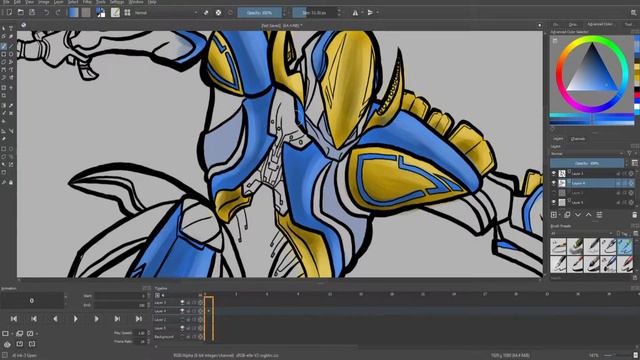Open the Window menu
The image size is (640, 360).
click(136, 2)
